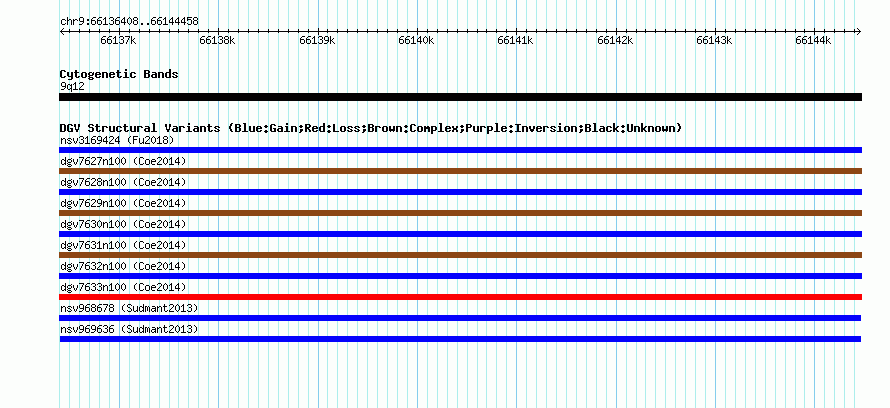Image resolution: width=890 pixels, height=408 pixels.
Task: Select the brown dgv7631n100 complex bar
Action: [460, 255]
